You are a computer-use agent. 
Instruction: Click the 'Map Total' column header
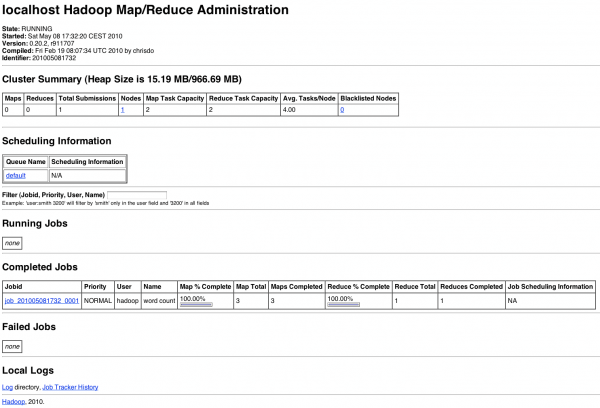[251, 287]
